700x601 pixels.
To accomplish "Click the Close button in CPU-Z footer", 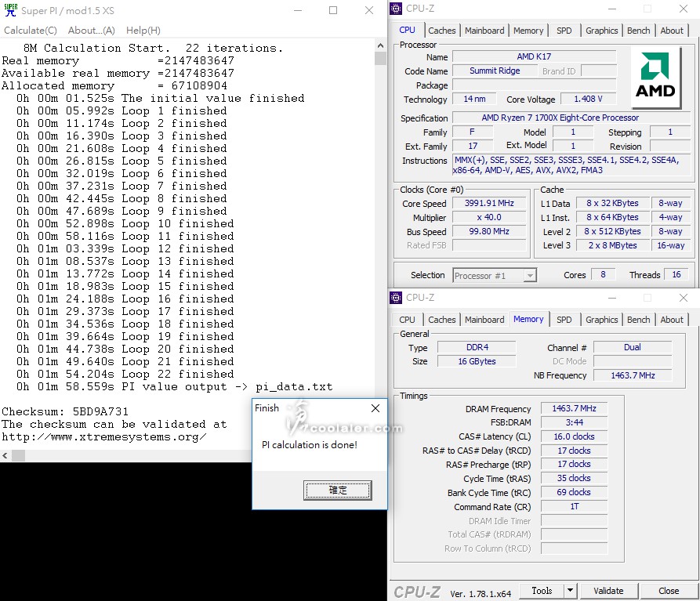I will click(669, 590).
